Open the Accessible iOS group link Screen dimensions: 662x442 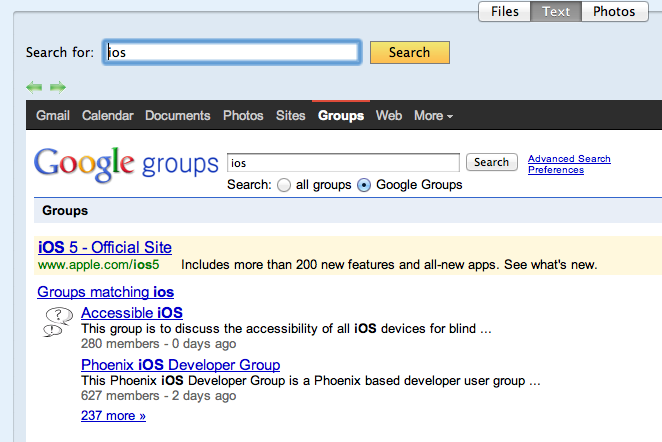point(132,313)
